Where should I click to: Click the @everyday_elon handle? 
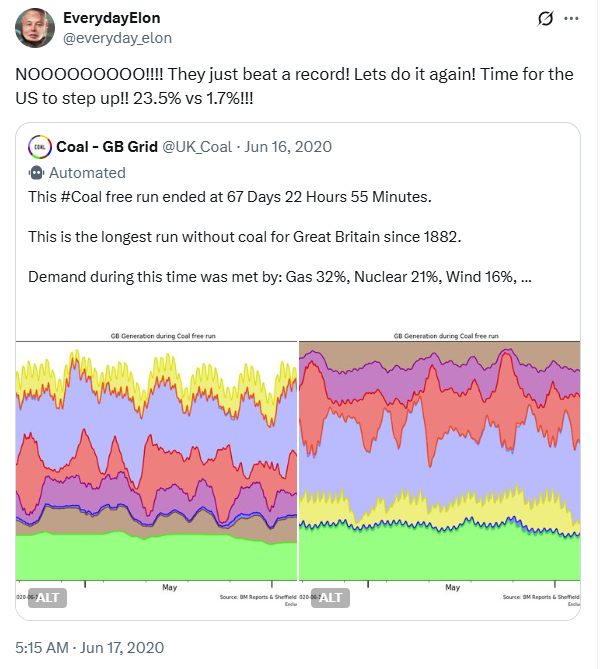click(117, 38)
